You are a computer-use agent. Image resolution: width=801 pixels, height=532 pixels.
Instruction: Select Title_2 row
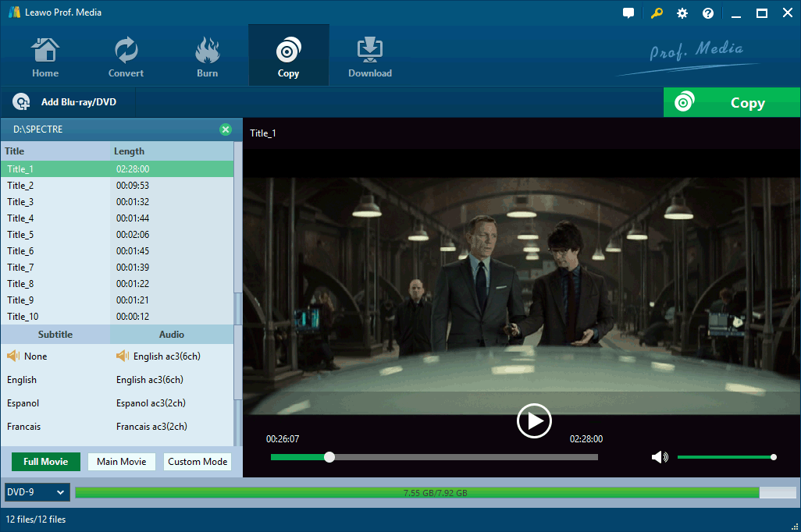117,186
